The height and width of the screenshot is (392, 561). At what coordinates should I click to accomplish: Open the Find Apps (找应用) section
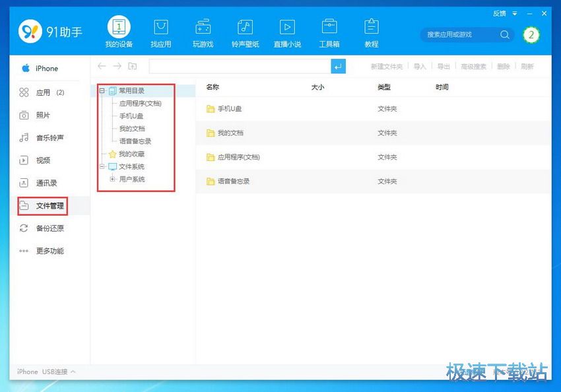coord(160,33)
